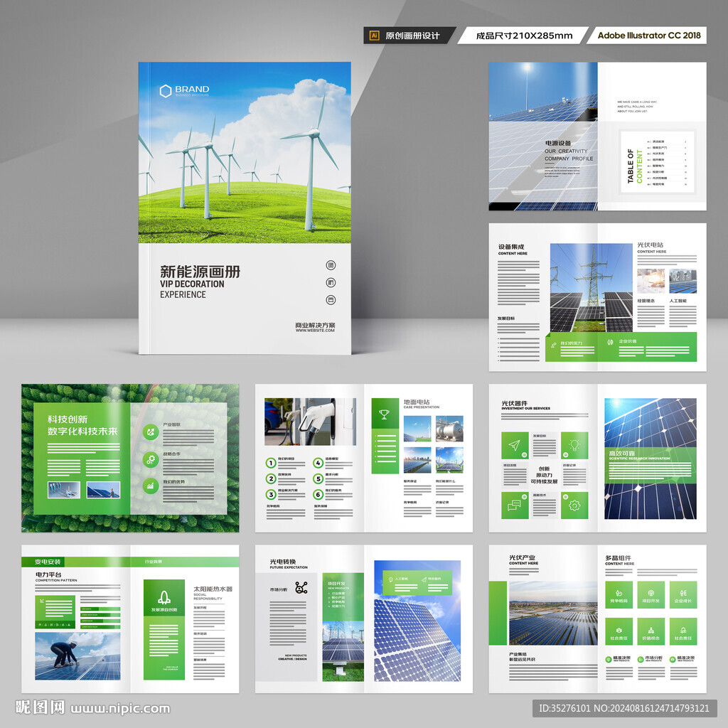Click the wind turbine cover photo
This screenshot has height=728, width=728.
[245, 153]
